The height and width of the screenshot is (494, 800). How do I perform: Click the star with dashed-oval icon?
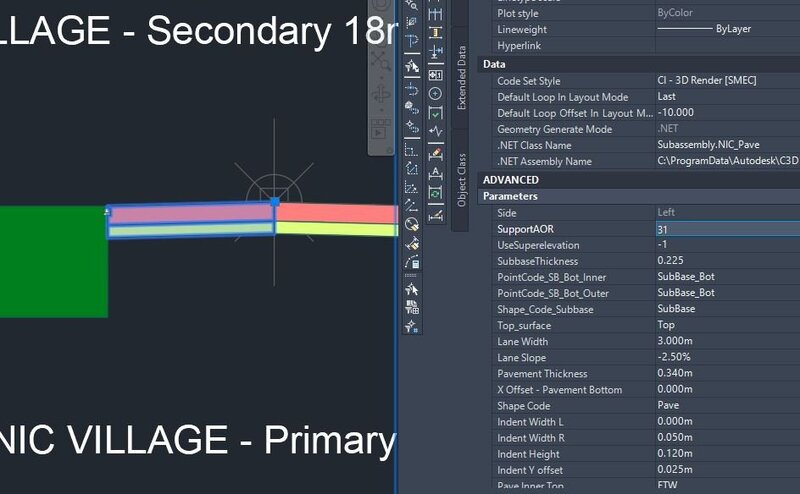coord(411,127)
